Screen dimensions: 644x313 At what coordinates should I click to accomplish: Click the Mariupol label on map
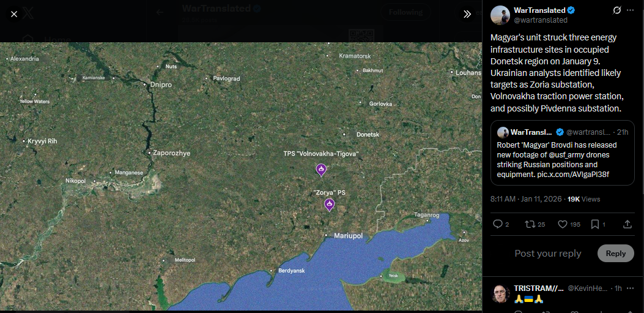[x=348, y=236]
